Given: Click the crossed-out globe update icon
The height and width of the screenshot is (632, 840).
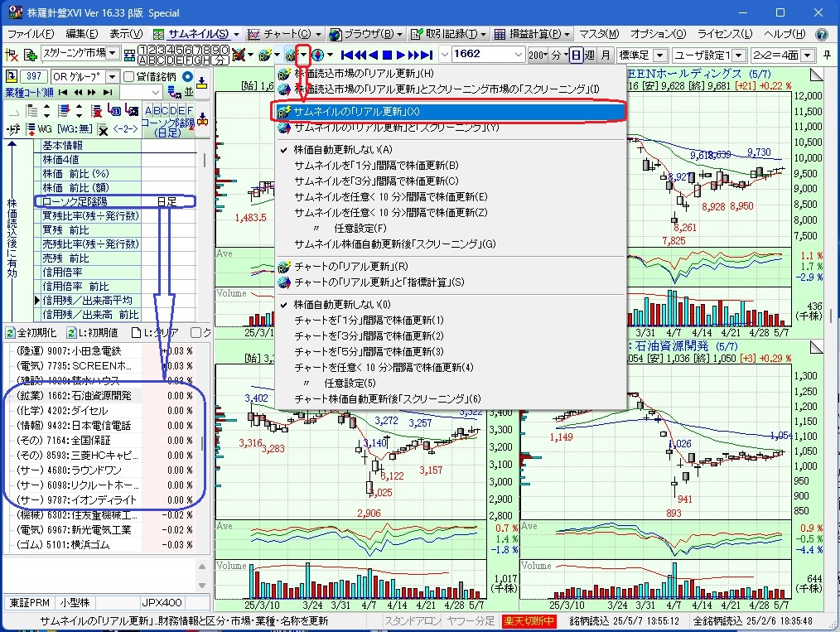Looking at the screenshot, I should 239,55.
